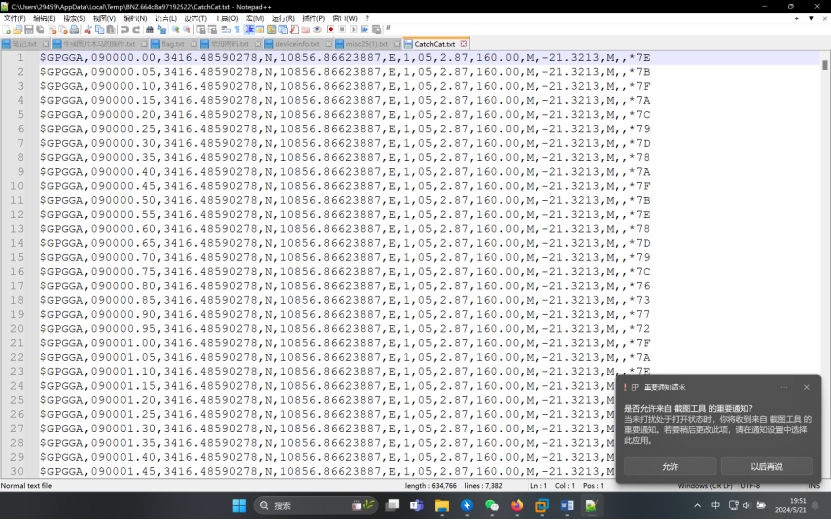Open Microsoft Teams from the taskbar
Viewport: 831px width, 520px height.
(x=416, y=506)
